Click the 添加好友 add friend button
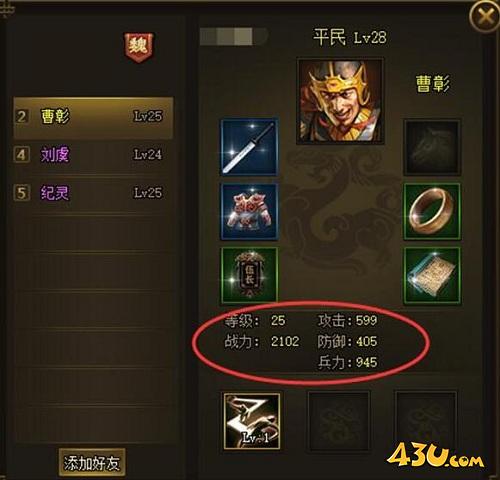 pos(92,463)
